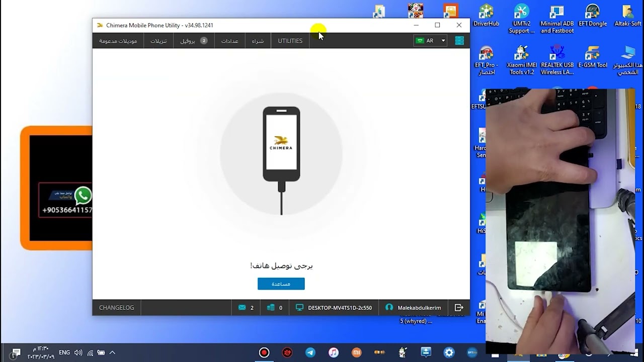Open Minimal ADB and Fastboot shortcut
This screenshot has width=644, height=362.
[x=557, y=19]
